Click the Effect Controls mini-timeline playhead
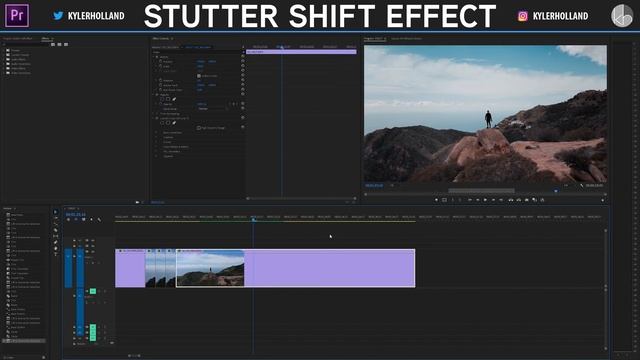Screen dimensions: 640x360 282,47
